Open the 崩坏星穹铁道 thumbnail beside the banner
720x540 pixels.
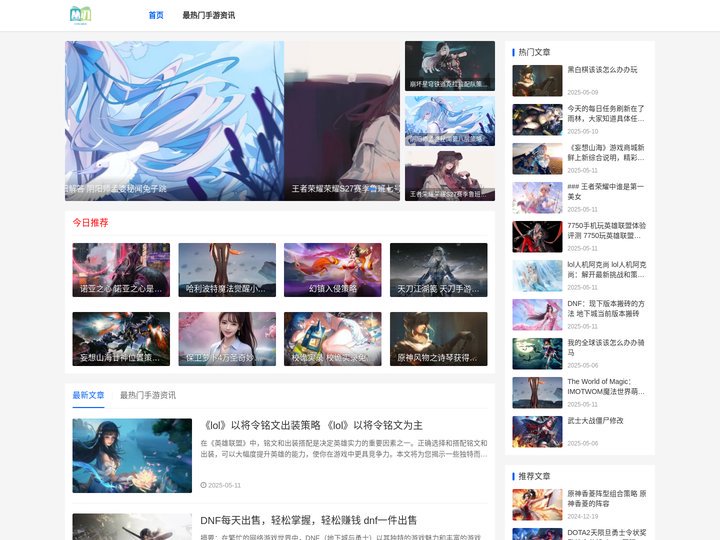pyautogui.click(x=450, y=66)
